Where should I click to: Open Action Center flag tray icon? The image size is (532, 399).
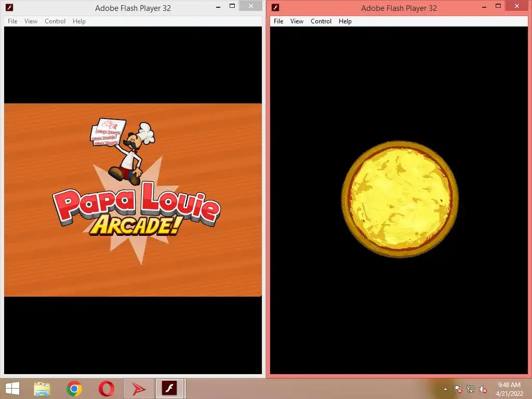[x=458, y=389]
